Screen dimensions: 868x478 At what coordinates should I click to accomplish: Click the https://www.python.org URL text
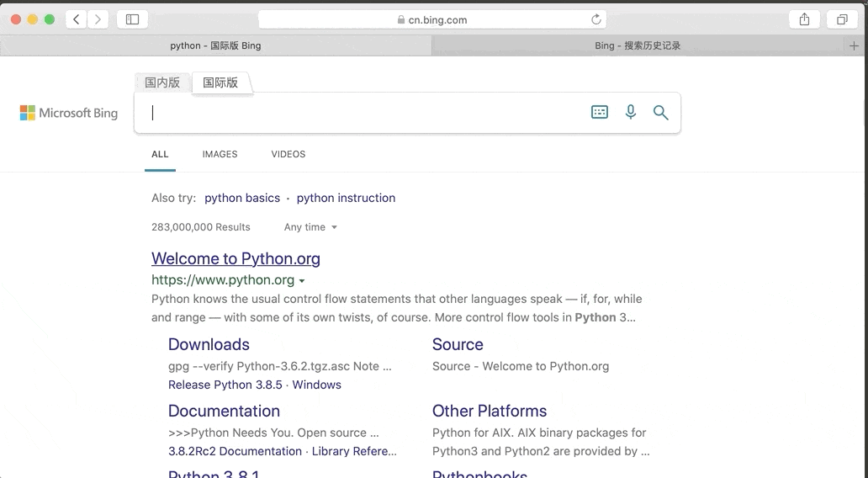pyautogui.click(x=223, y=279)
